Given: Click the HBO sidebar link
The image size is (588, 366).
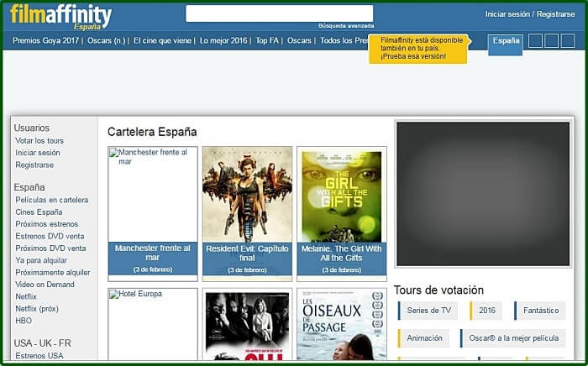Looking at the screenshot, I should tap(23, 321).
